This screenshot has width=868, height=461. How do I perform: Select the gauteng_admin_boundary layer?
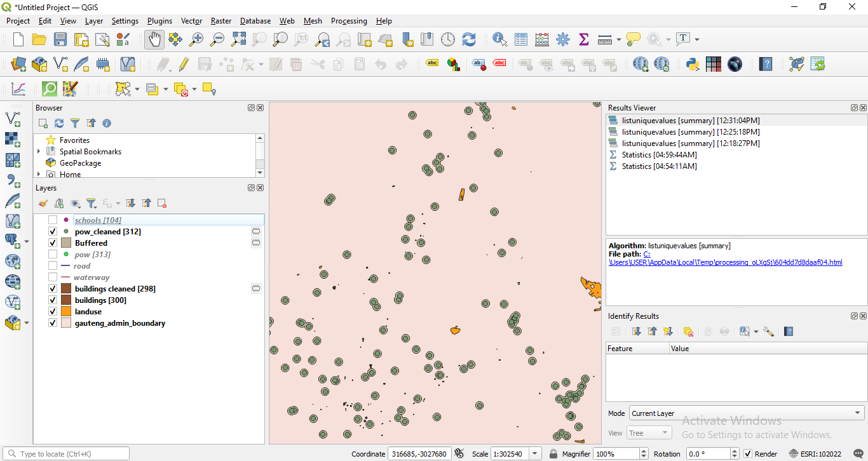pyautogui.click(x=120, y=323)
